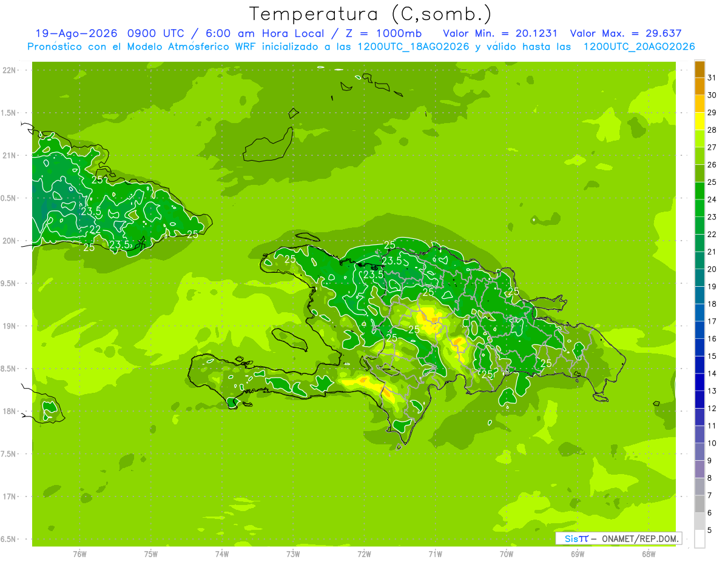Screen dimensions: 728x562
Task: Click the title "Temperatura (C,somb.)"
Action: pos(370,15)
